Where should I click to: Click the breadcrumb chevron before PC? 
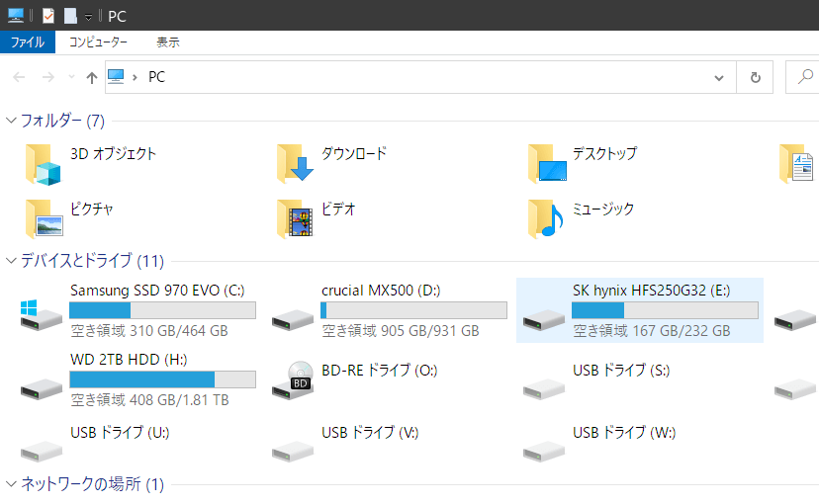(136, 77)
